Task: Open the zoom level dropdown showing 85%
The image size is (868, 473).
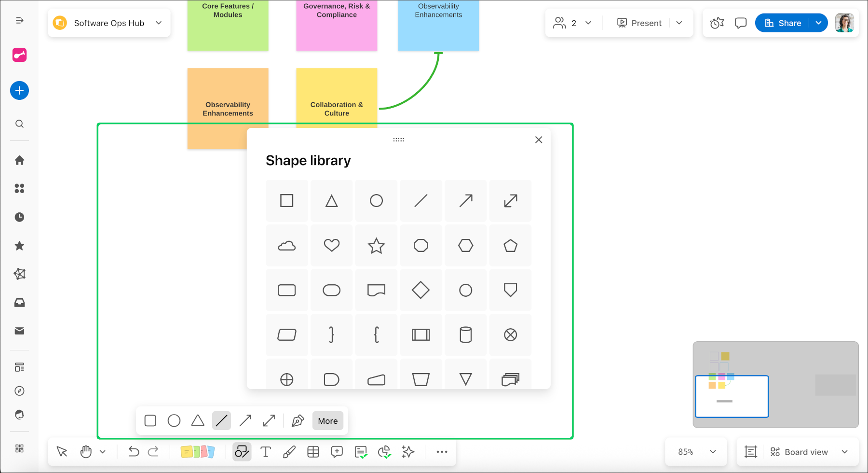Action: (x=696, y=452)
